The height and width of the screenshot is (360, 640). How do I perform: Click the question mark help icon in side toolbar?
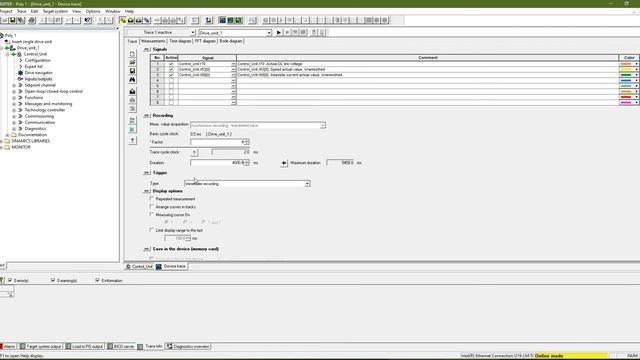coord(132,141)
